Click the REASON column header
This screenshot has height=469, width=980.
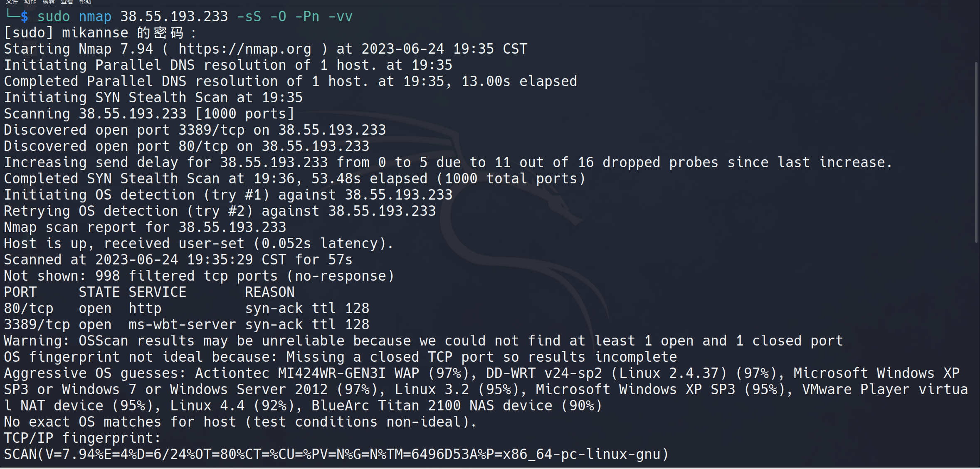click(269, 292)
